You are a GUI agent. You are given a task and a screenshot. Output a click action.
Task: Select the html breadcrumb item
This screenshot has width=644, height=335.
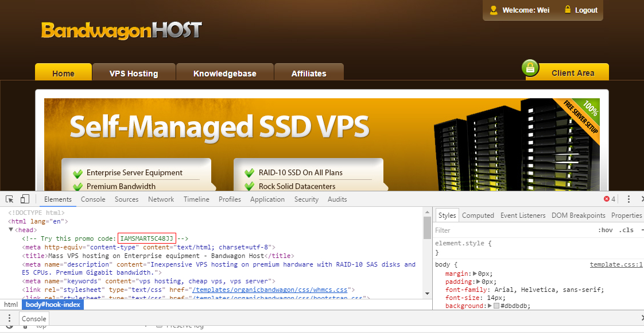coord(11,305)
